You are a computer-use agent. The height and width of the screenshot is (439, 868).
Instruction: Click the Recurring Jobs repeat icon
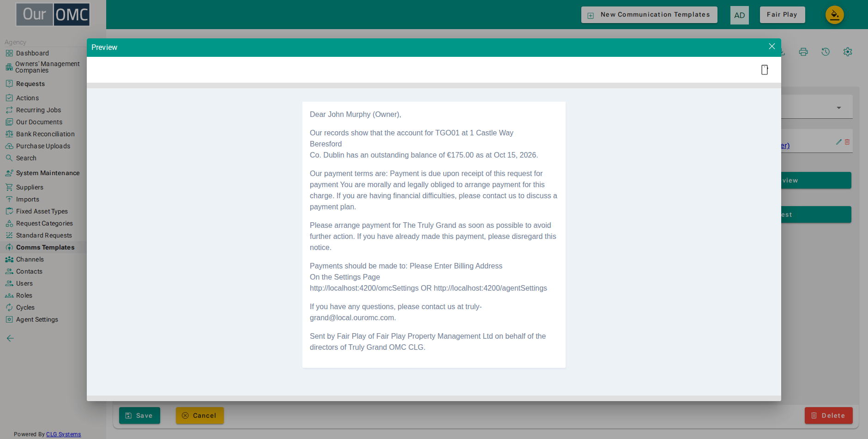click(9, 110)
